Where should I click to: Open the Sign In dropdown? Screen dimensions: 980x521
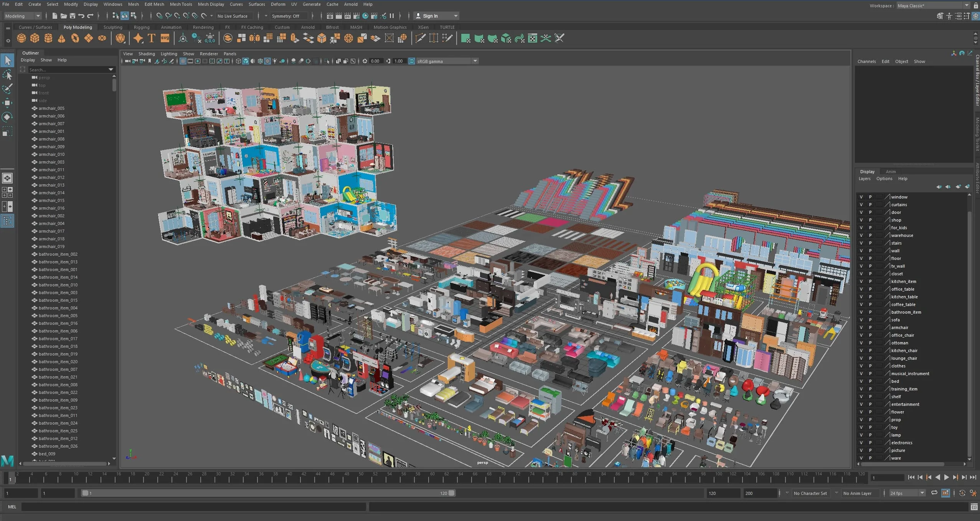[437, 16]
